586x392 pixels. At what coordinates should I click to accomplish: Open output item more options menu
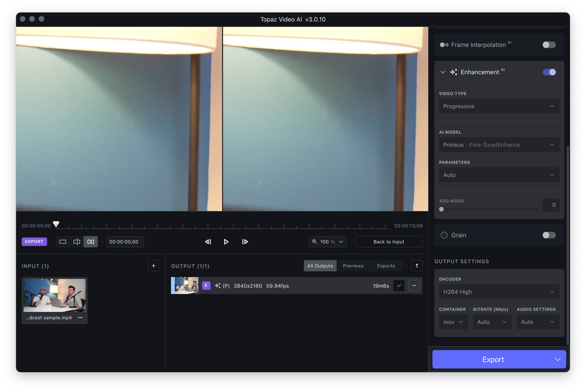tap(414, 286)
